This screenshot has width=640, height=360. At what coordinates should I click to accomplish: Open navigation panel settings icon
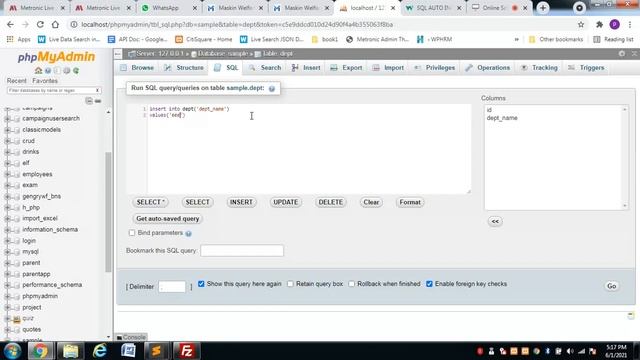tap(67, 71)
